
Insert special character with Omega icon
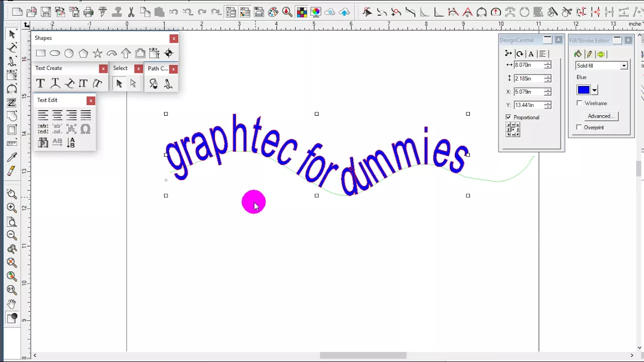[x=86, y=129]
